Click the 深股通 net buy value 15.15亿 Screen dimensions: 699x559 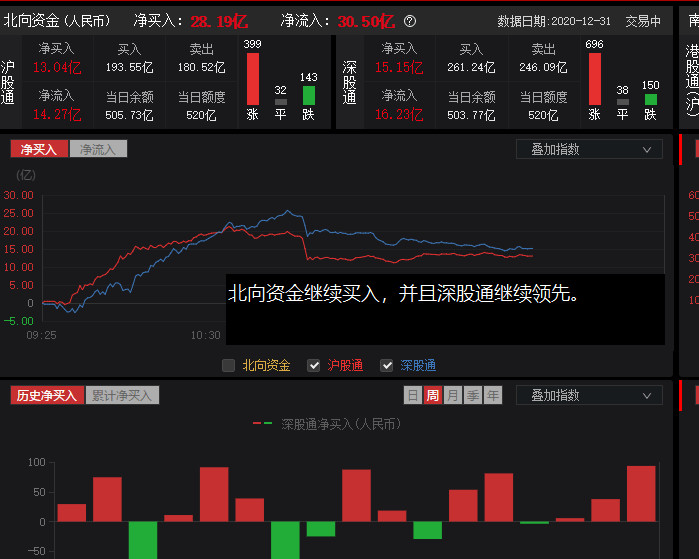399,68
